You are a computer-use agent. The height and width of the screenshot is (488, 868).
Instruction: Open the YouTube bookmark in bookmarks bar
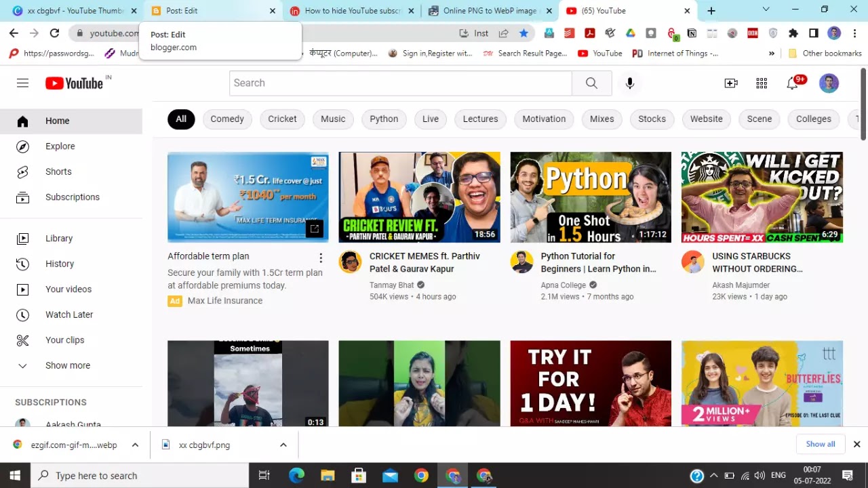(x=600, y=53)
